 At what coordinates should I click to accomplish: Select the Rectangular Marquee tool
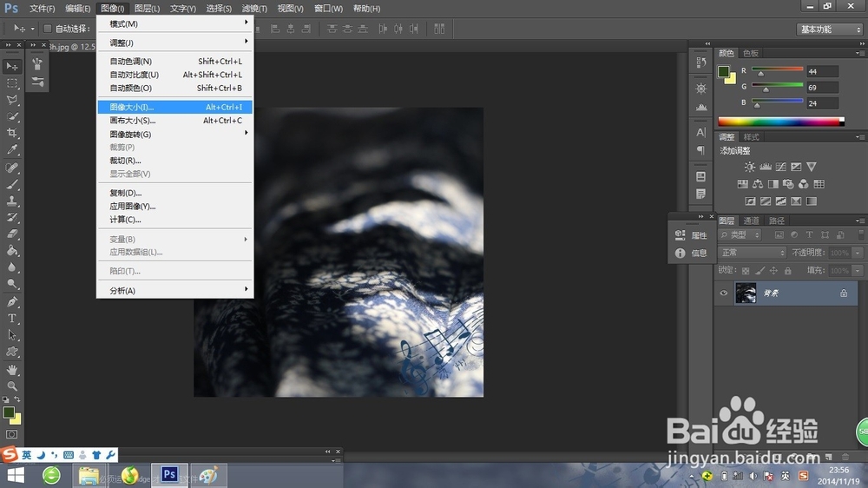point(11,83)
